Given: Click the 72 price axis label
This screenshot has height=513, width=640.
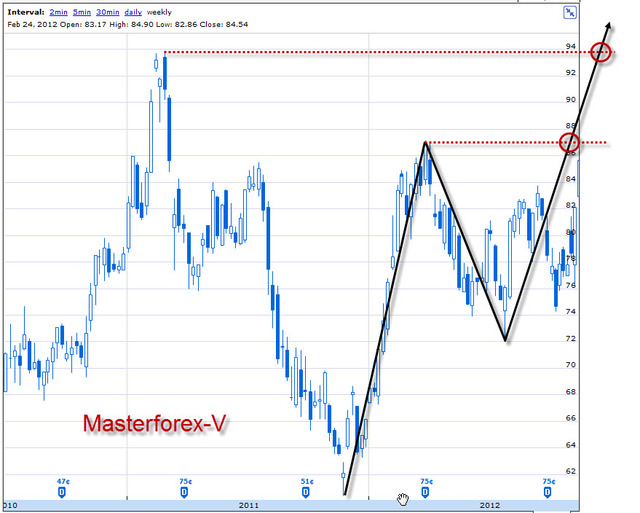Looking at the screenshot, I should pos(571,338).
